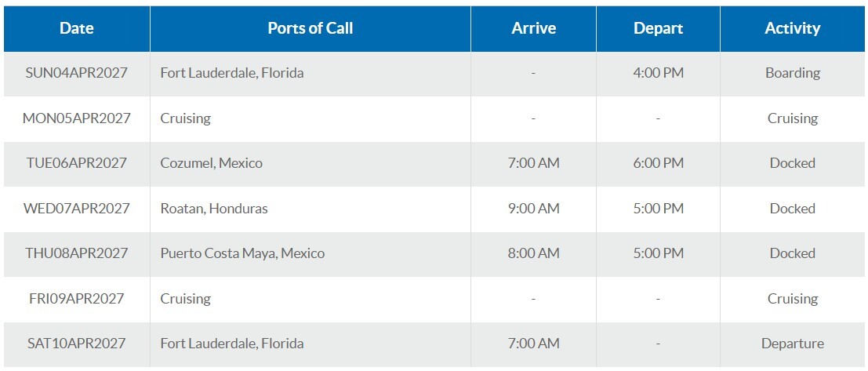Click Fort Lauderdale, Florida on SUN04APR2027 row
Screen dimensions: 868x371
point(231,73)
